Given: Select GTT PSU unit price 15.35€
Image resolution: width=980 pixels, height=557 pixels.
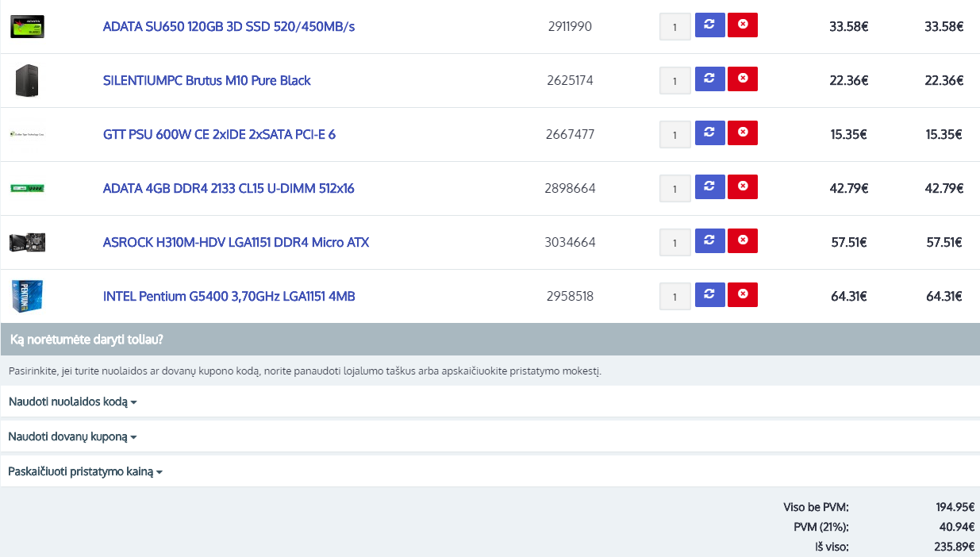Looking at the screenshot, I should click(849, 134).
